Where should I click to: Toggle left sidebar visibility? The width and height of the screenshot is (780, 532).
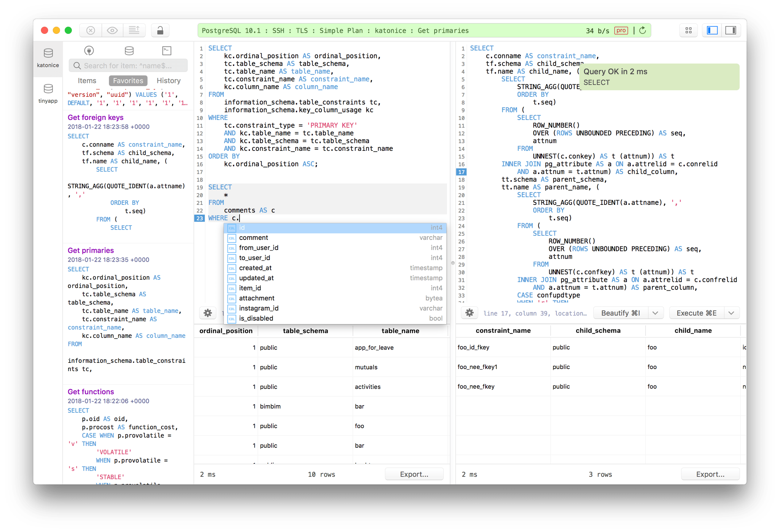pyautogui.click(x=711, y=30)
